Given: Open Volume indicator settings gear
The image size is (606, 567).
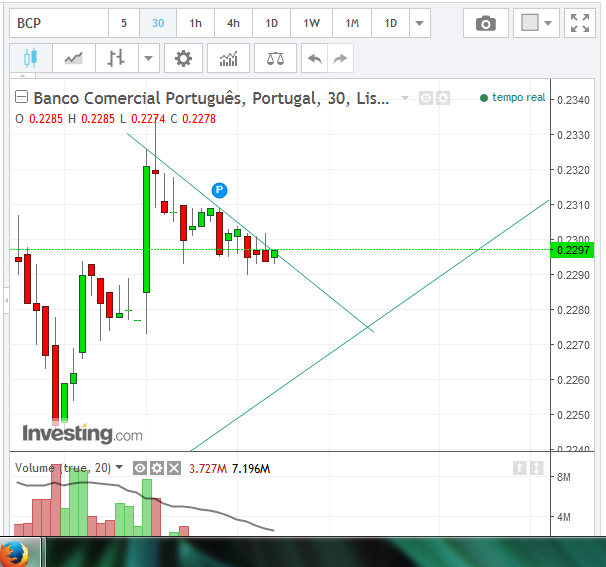Looking at the screenshot, I should pyautogui.click(x=157, y=468).
